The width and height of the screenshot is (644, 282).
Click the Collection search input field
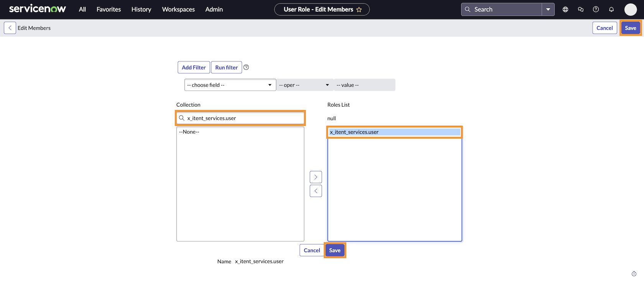[244, 118]
